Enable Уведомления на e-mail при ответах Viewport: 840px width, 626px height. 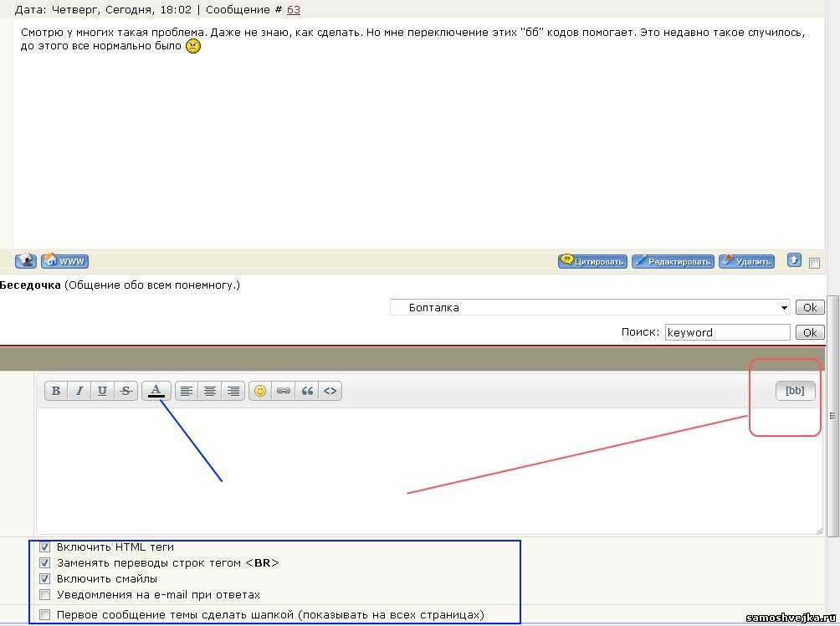(45, 595)
